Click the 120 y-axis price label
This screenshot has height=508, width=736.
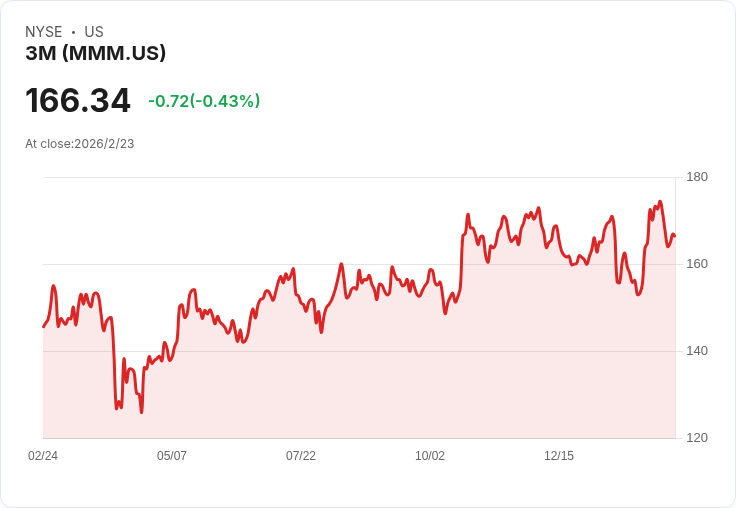click(x=697, y=438)
